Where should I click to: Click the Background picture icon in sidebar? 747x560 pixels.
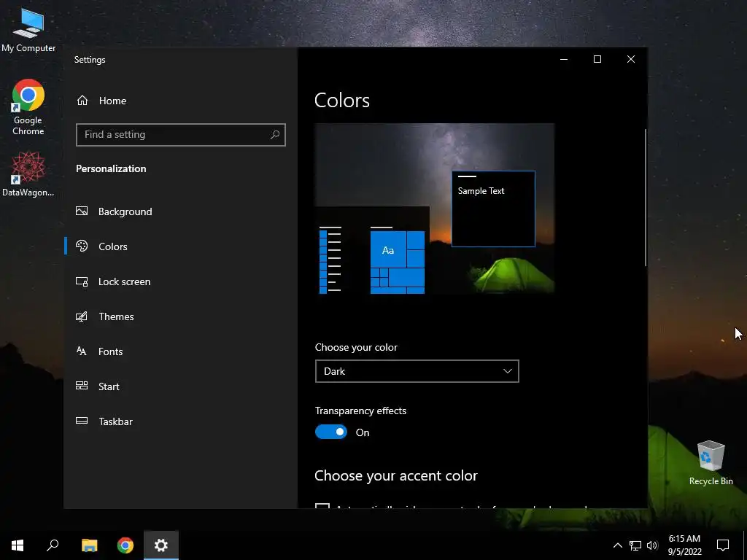(82, 211)
